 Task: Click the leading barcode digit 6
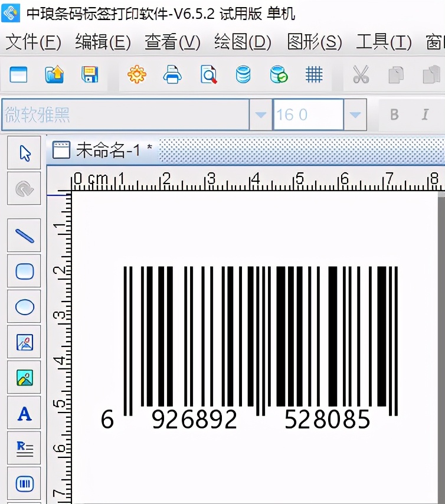107,420
